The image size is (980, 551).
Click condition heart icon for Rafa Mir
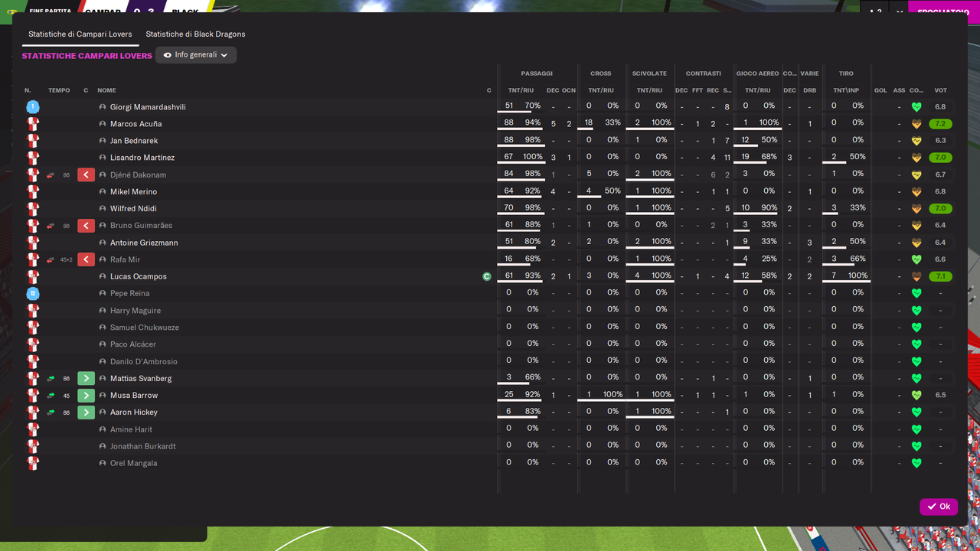[x=916, y=260]
